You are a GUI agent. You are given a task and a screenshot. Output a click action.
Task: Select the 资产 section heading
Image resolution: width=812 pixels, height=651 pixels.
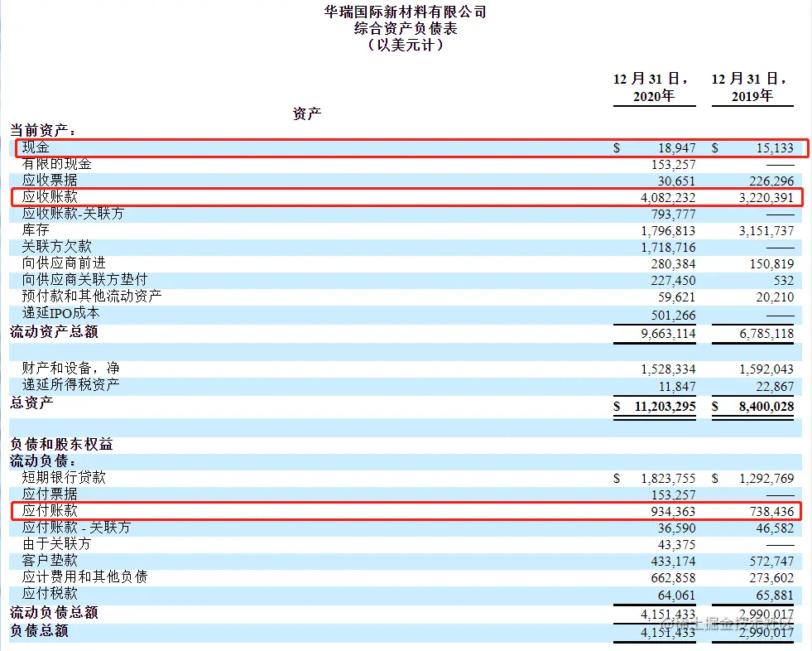[306, 113]
